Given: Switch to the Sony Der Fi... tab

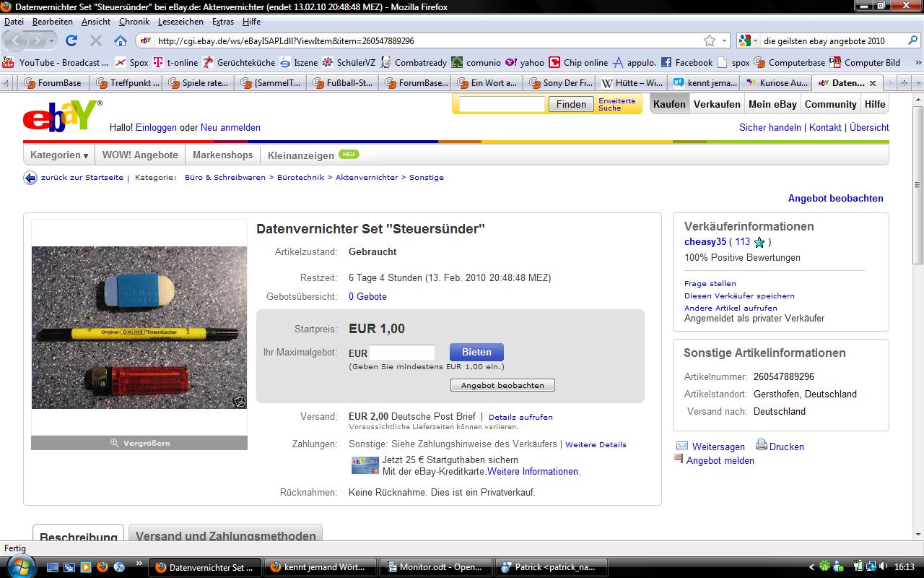Looking at the screenshot, I should (559, 83).
